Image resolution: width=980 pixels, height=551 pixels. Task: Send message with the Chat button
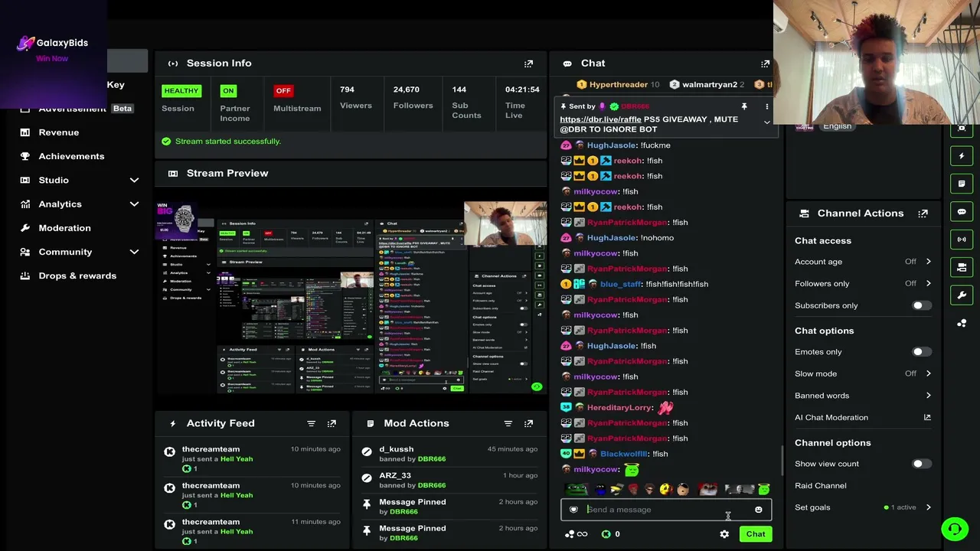pos(756,534)
